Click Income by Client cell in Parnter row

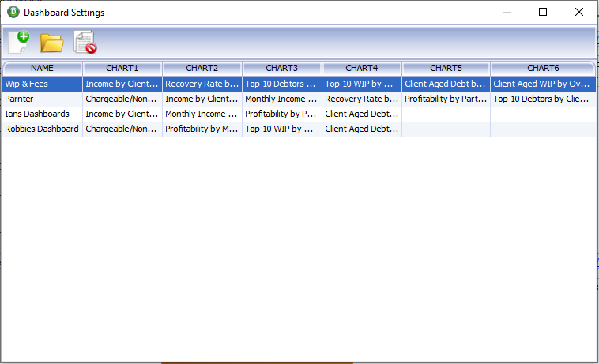202,99
